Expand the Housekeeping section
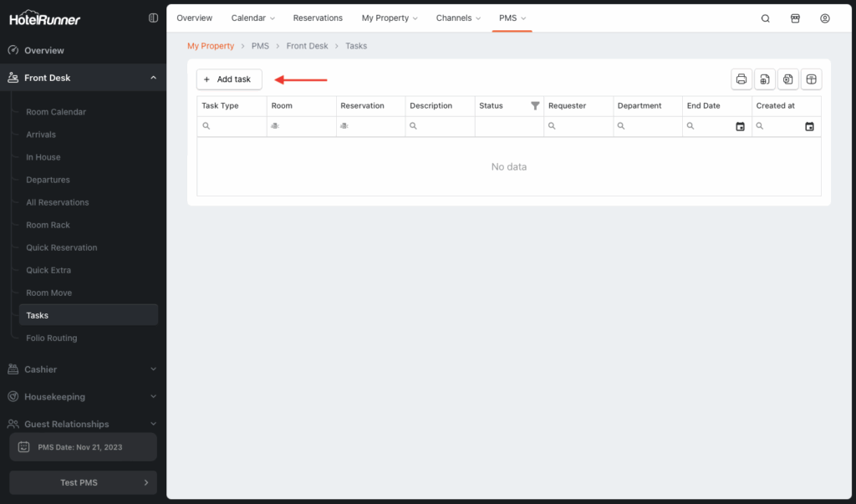This screenshot has height=504, width=856. (x=153, y=397)
